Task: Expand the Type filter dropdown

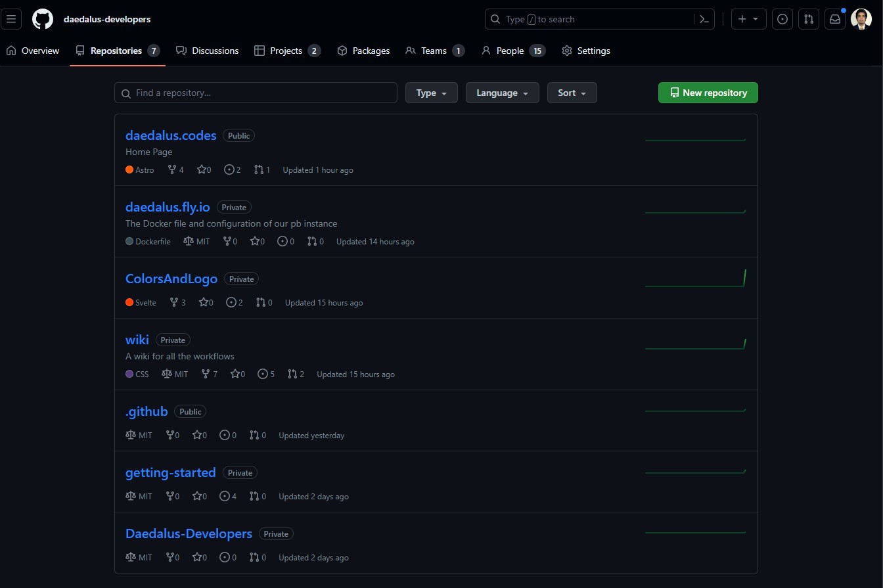Action: (x=431, y=93)
